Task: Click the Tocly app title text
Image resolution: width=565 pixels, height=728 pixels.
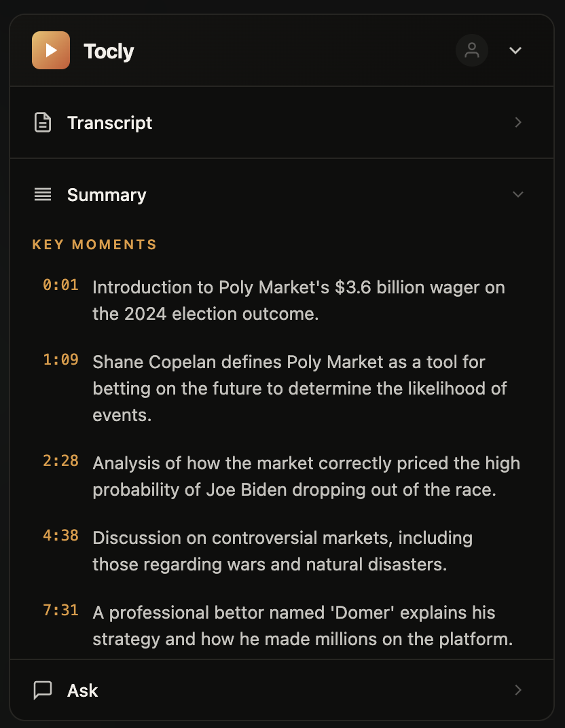Action: 109,51
